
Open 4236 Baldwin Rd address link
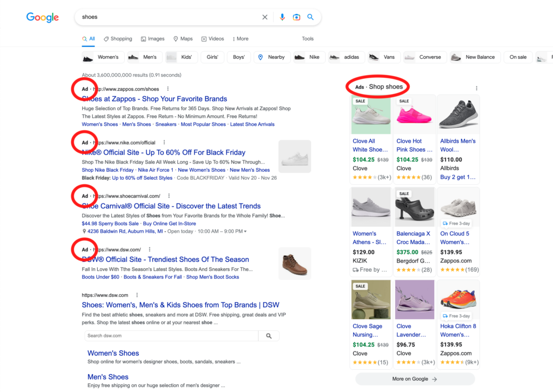coord(125,231)
